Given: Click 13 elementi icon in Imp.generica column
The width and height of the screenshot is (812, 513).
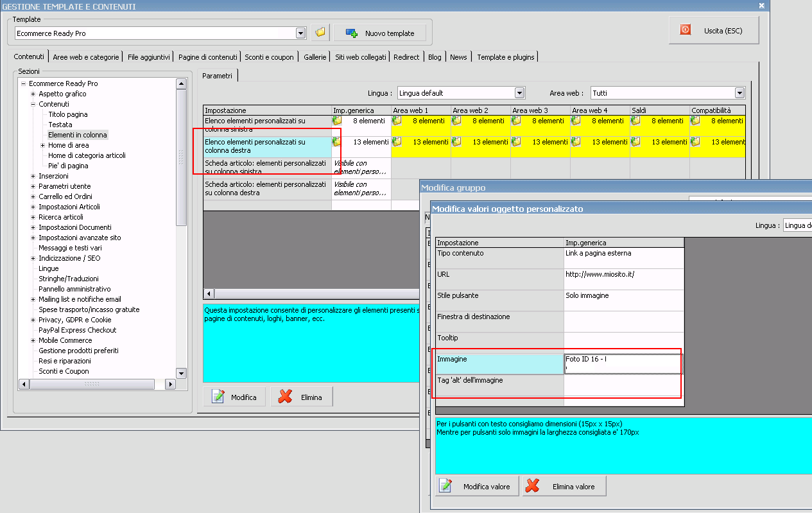Looking at the screenshot, I should 337,142.
